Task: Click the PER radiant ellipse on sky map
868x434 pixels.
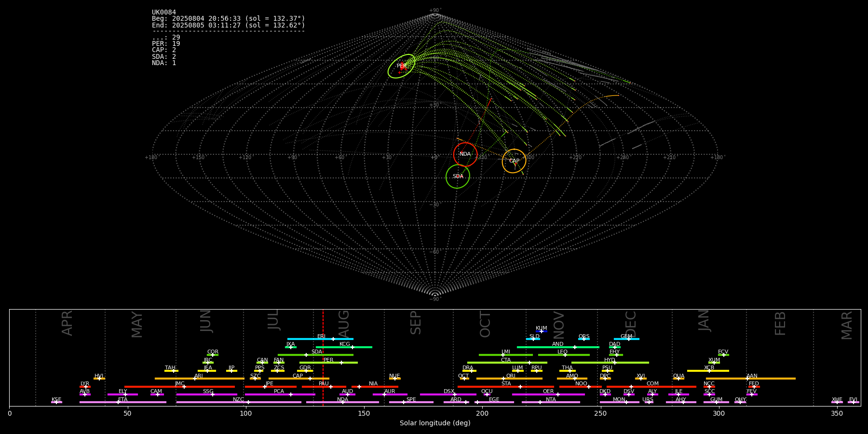Action: (x=401, y=66)
